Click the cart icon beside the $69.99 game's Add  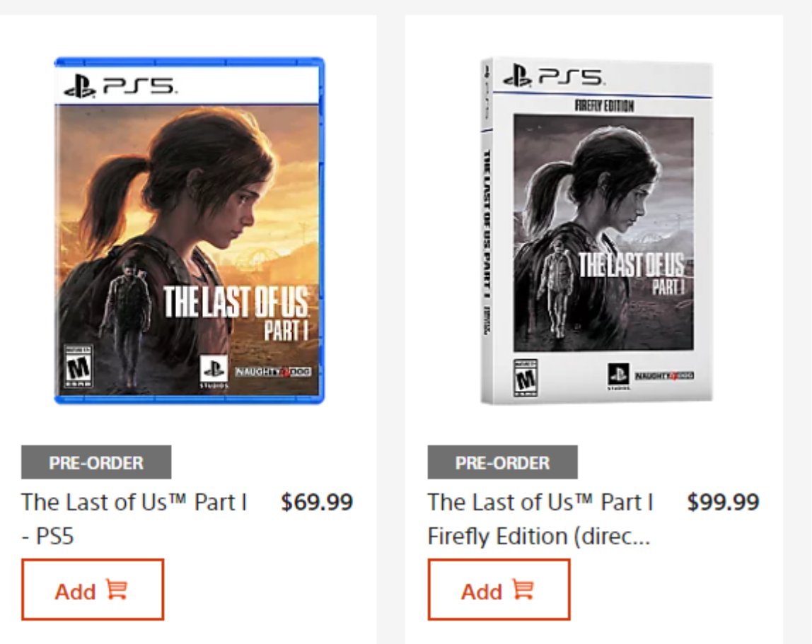pyautogui.click(x=117, y=590)
